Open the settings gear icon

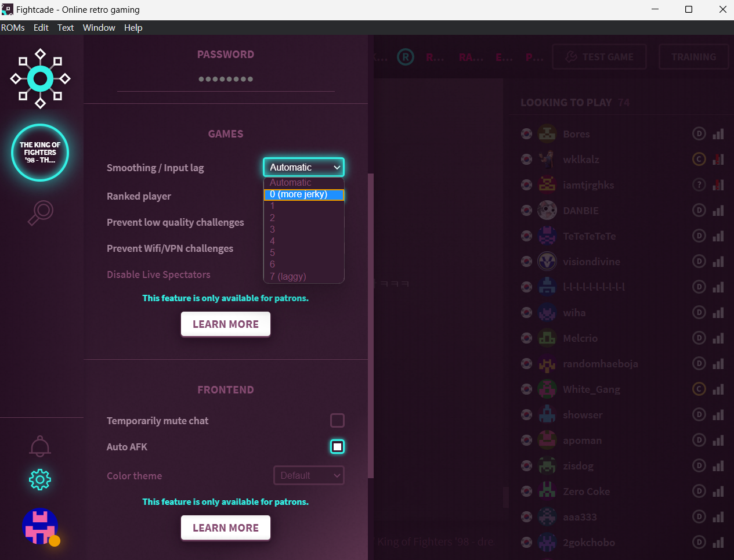(x=40, y=479)
